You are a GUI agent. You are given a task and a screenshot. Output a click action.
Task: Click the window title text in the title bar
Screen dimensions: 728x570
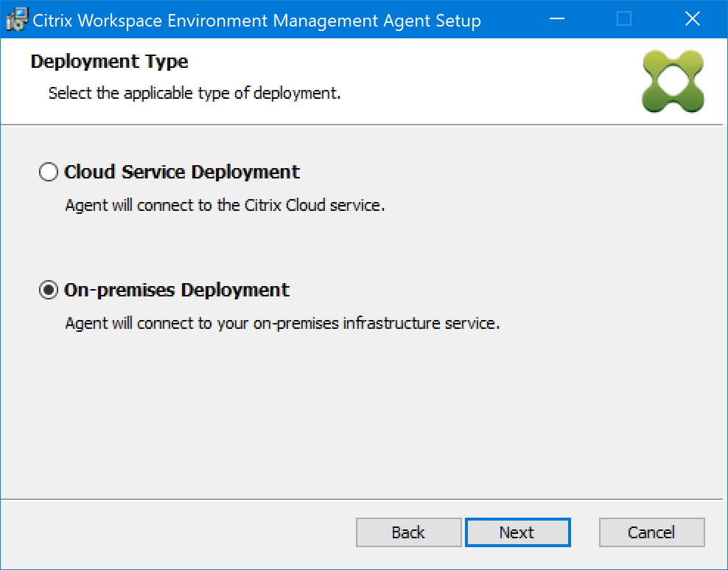click(257, 21)
